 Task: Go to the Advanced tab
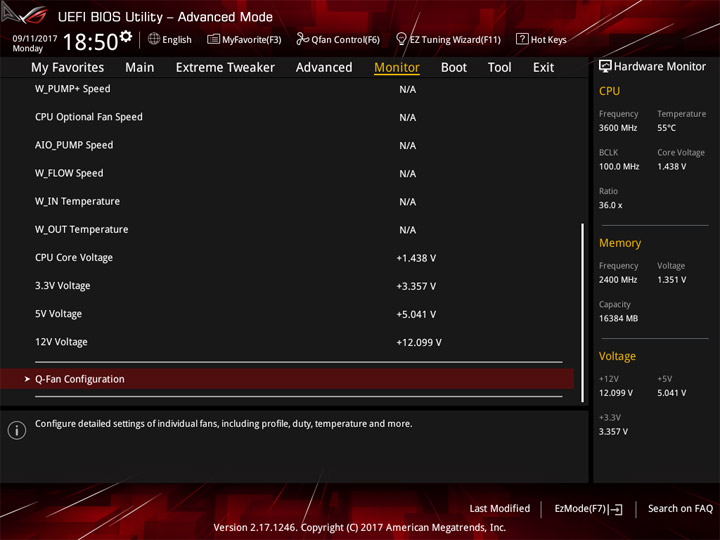[324, 68]
